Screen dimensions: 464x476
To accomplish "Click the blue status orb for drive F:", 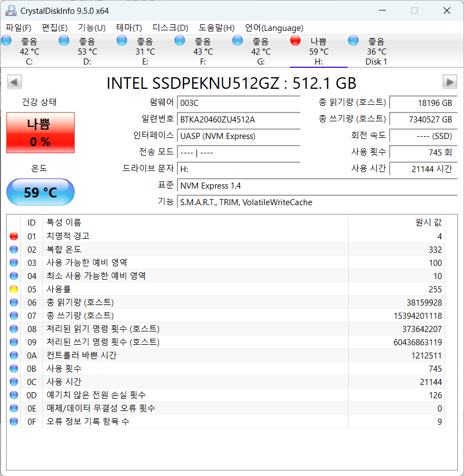I will 180,40.
